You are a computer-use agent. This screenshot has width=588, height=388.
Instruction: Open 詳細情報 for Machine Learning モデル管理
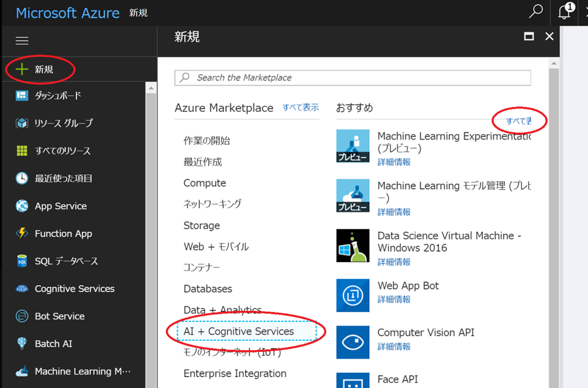tap(394, 212)
